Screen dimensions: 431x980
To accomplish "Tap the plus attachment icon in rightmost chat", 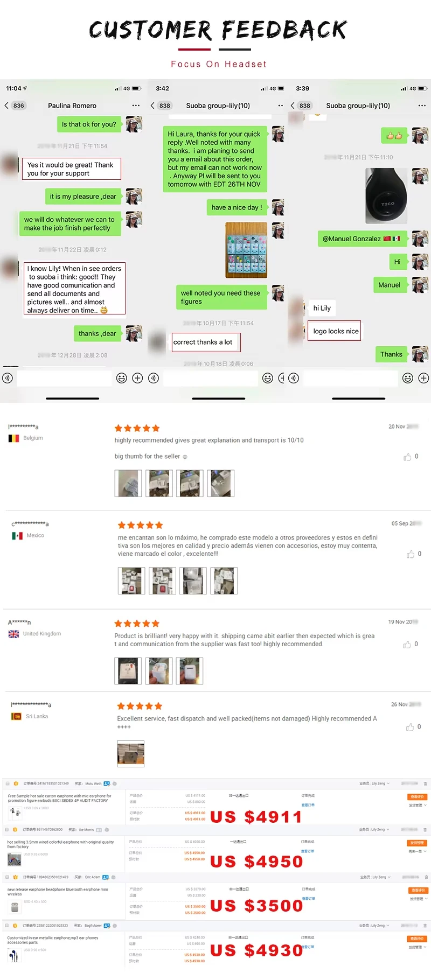I will [x=424, y=378].
